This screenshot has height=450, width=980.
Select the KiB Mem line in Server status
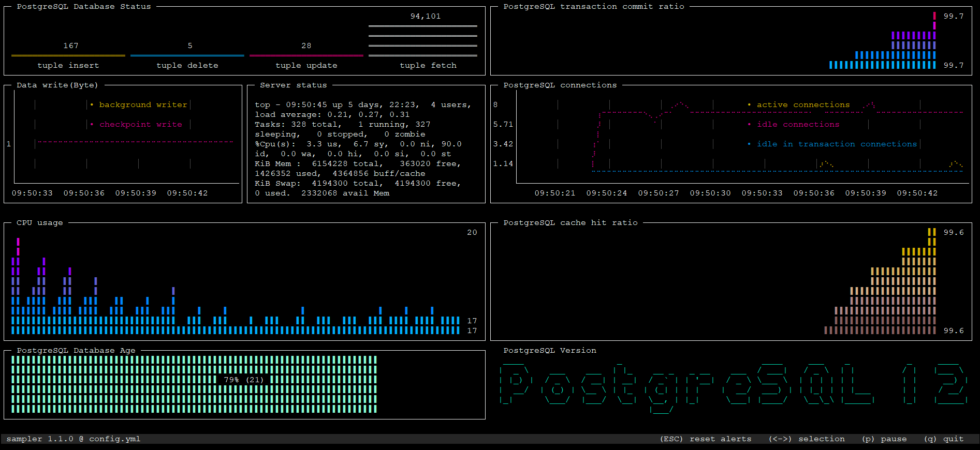tap(358, 163)
